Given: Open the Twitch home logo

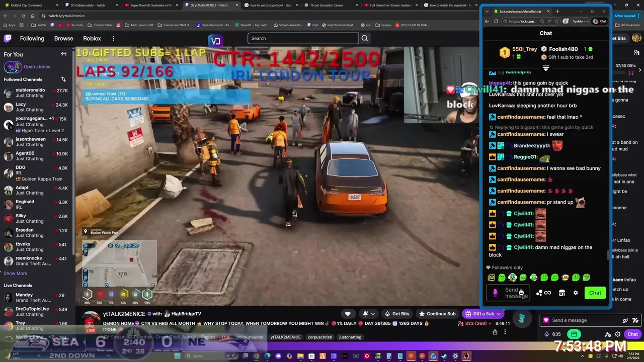Looking at the screenshot, I should point(8,38).
